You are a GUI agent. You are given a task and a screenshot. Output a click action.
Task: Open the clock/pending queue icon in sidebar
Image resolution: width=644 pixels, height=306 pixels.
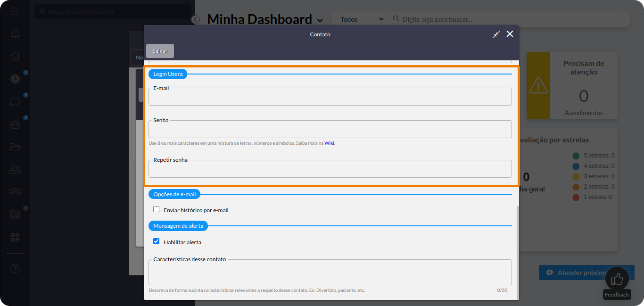(x=15, y=79)
